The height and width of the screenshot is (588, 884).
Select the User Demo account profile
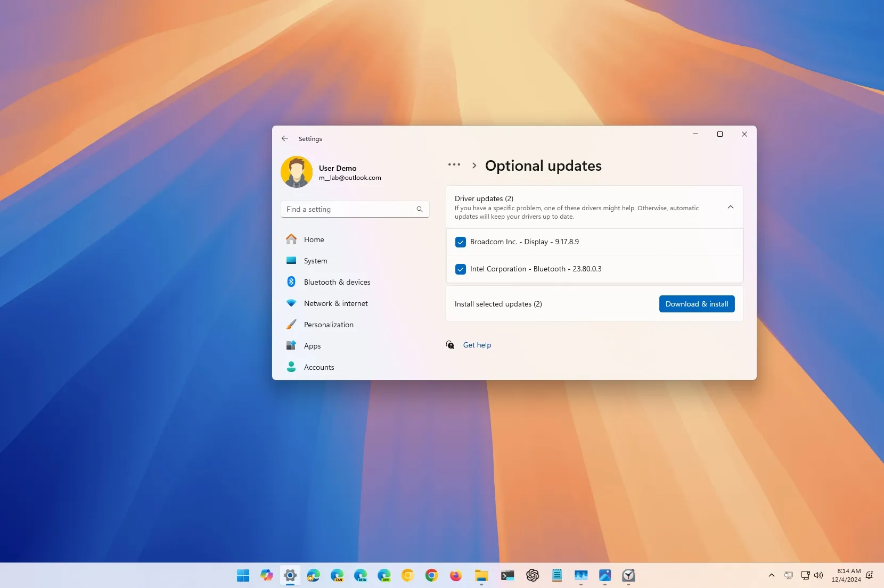[330, 172]
